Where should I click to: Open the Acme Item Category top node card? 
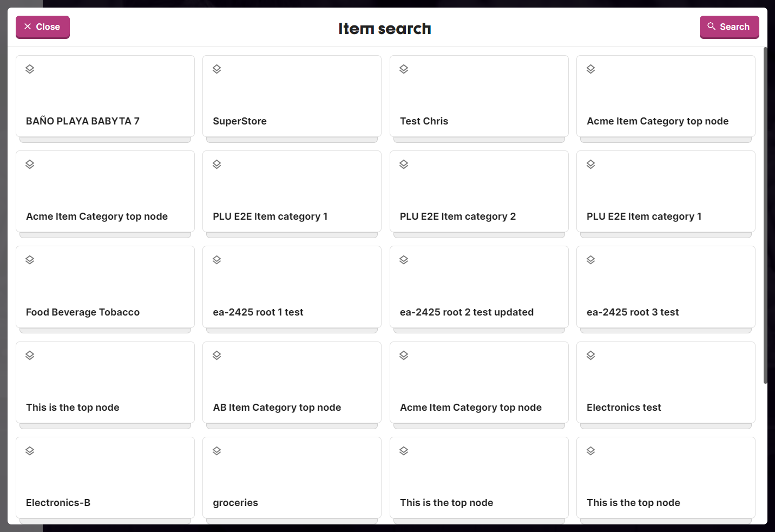tap(666, 96)
